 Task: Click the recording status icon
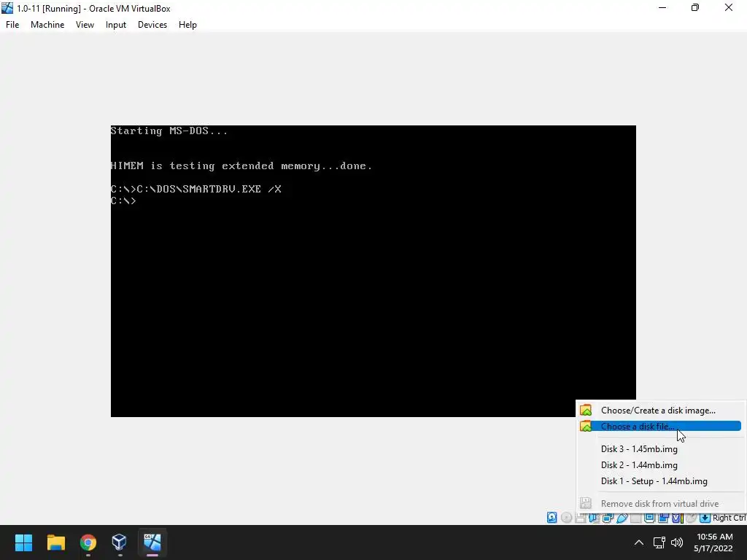663,518
